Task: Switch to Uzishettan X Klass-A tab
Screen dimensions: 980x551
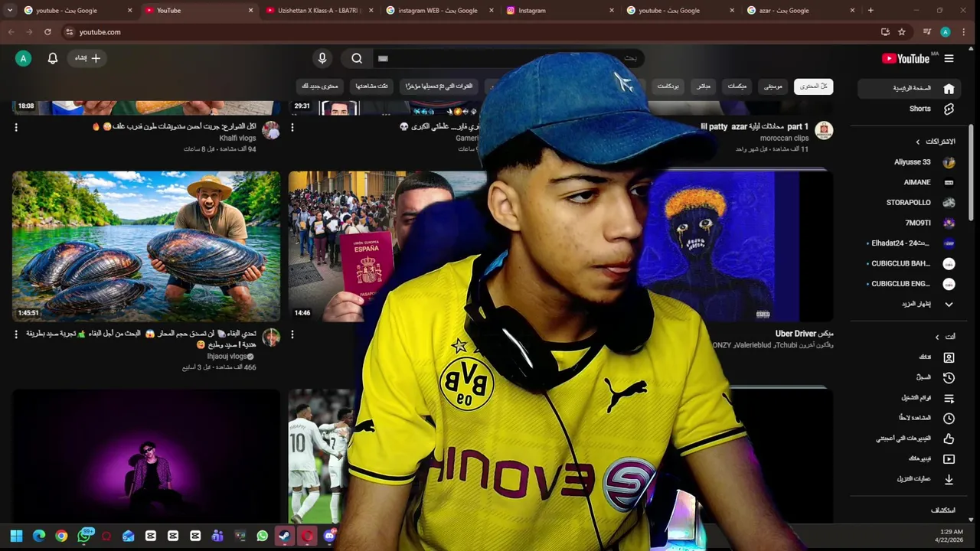Action: 319,11
